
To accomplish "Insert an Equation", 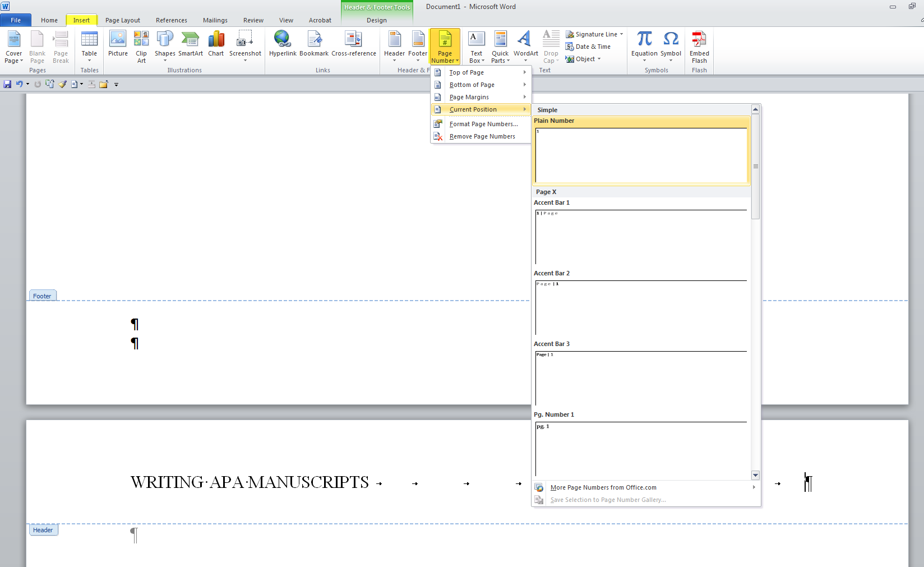I will coord(644,47).
